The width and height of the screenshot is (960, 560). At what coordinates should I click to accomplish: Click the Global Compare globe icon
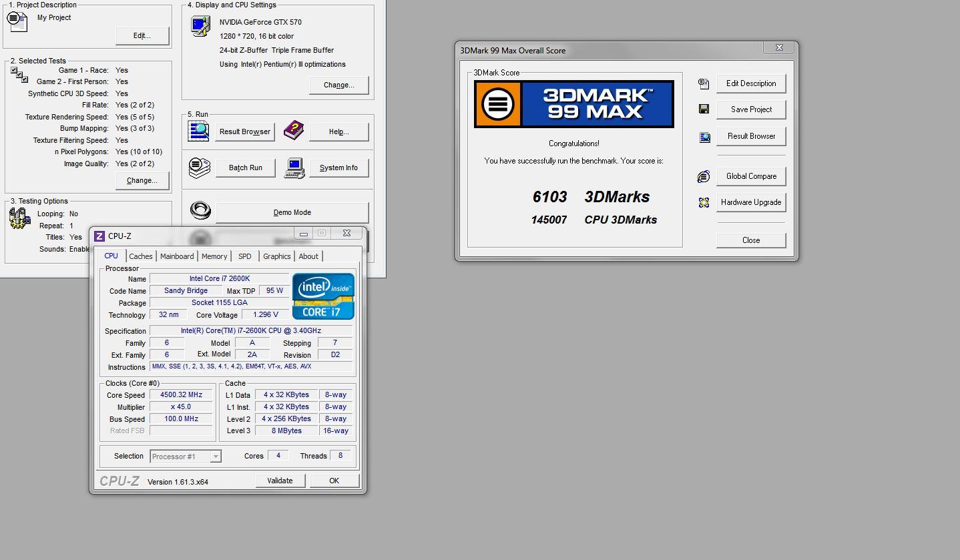[704, 176]
